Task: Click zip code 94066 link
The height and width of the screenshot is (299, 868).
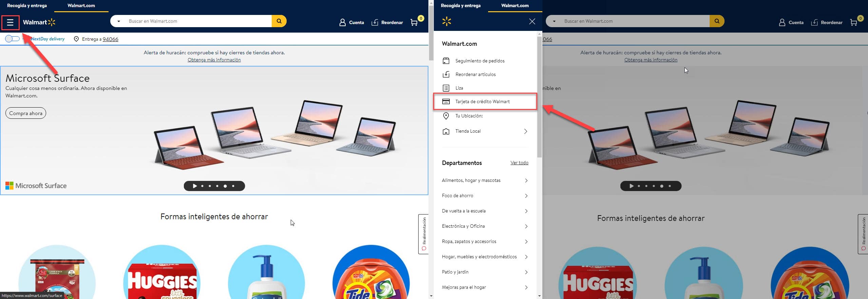Action: click(111, 39)
